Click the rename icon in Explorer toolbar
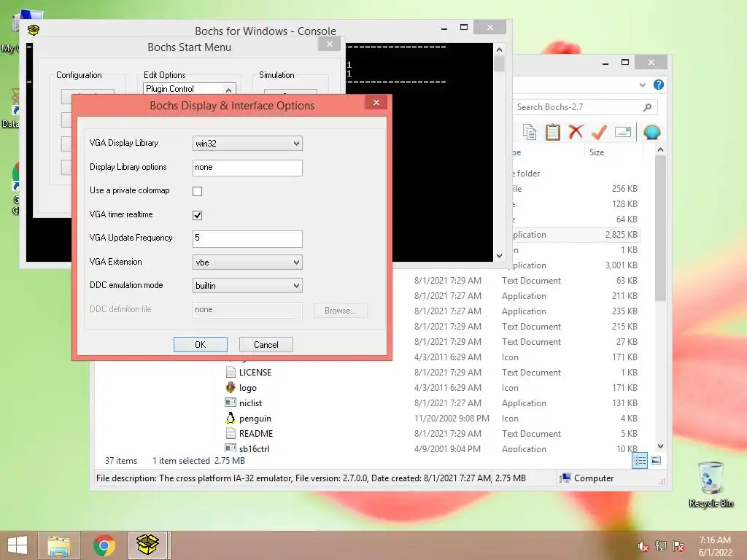 623,132
